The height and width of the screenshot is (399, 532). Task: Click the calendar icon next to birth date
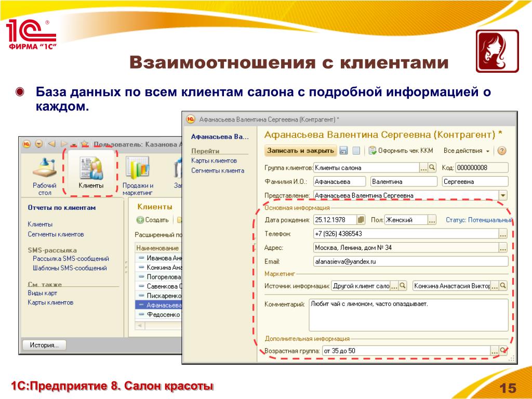361,220
